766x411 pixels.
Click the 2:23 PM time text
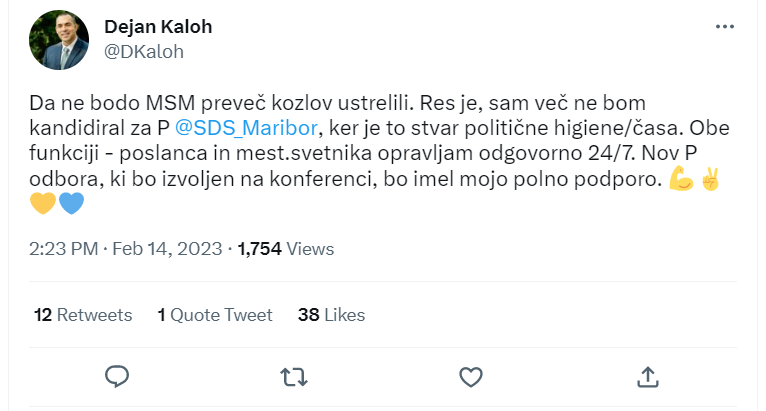[63, 249]
